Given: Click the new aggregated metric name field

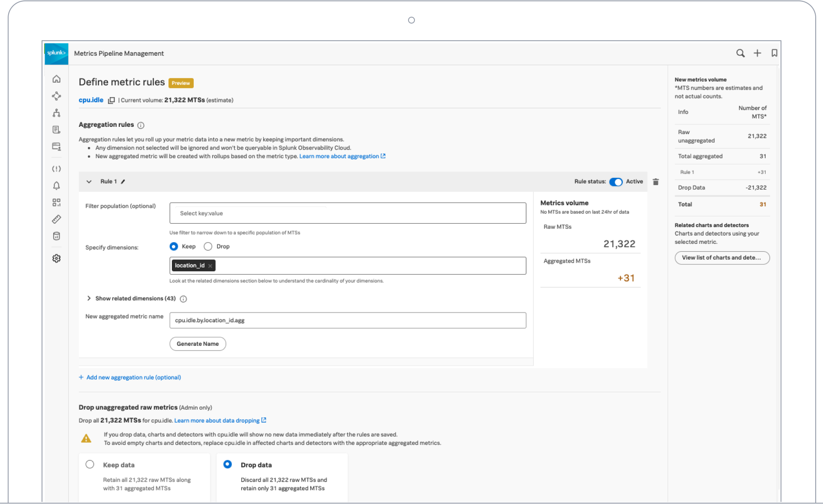Looking at the screenshot, I should (x=347, y=320).
